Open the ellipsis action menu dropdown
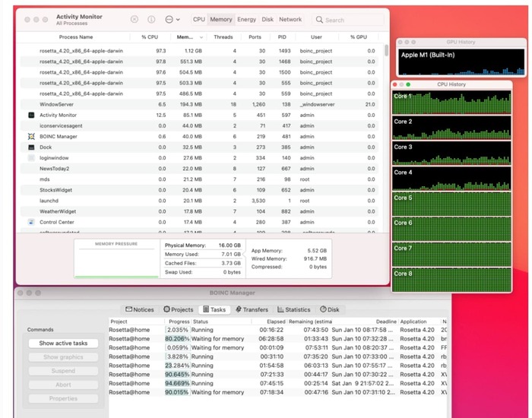The width and height of the screenshot is (532, 418). 173,19
